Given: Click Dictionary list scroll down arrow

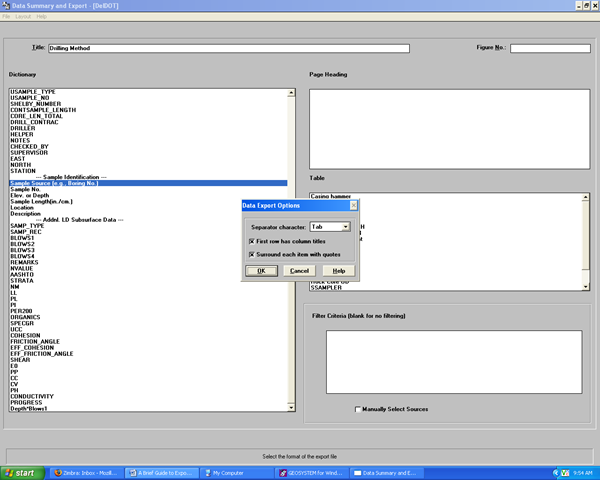Looking at the screenshot, I should [291, 408].
